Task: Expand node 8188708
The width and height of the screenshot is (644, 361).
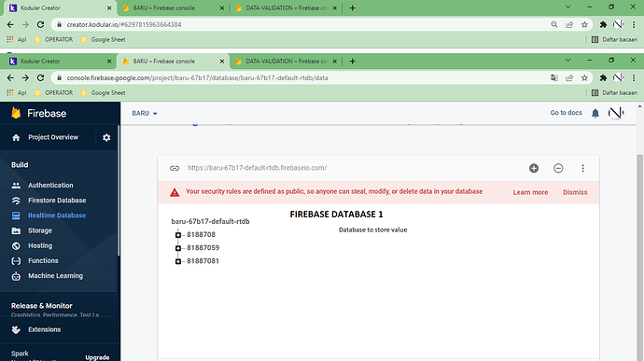Action: 178,235
